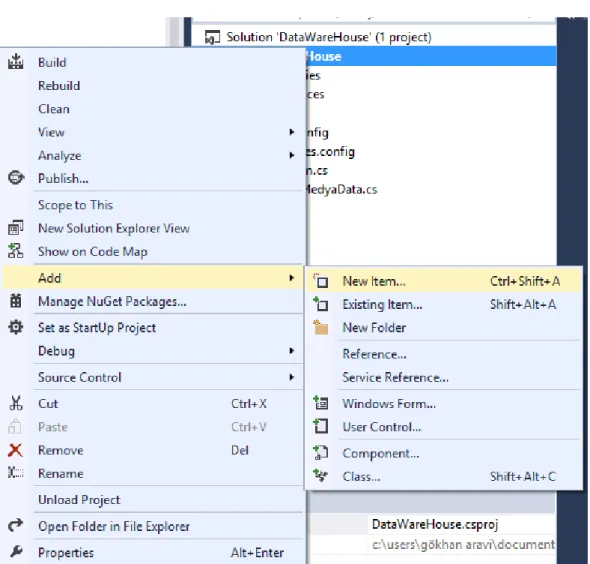The image size is (590, 564).
Task: Select the highlighted project node in Solution Explorer
Action: [431, 56]
